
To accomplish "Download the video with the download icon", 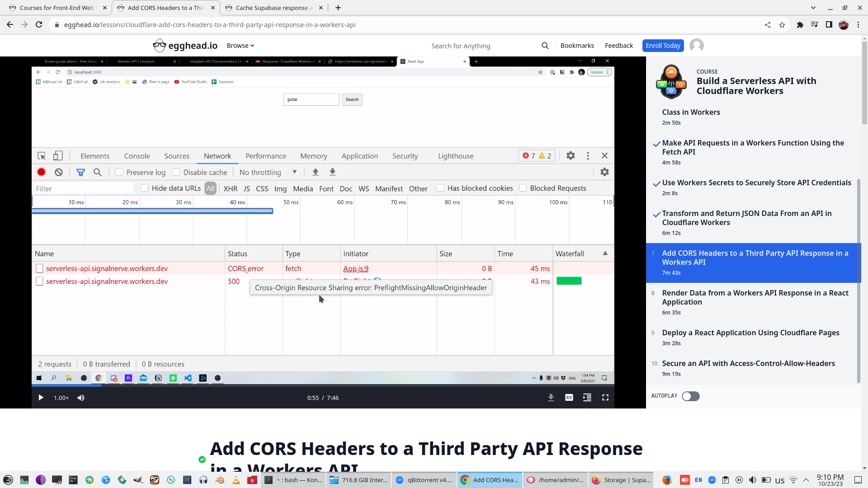I will point(551,398).
